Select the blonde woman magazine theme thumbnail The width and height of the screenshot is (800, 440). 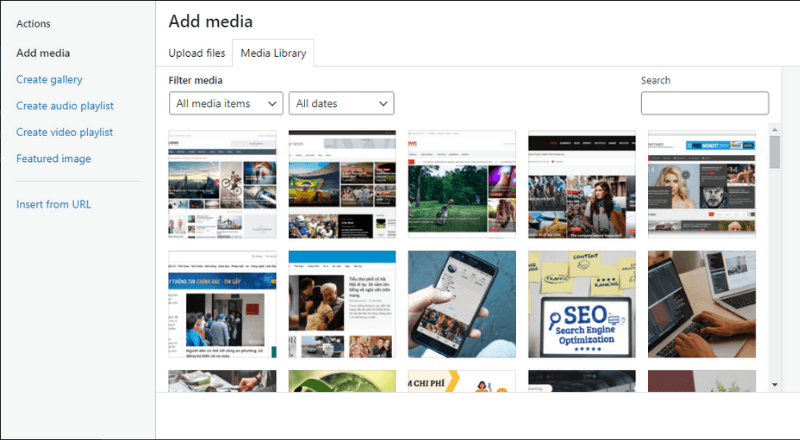pyautogui.click(x=702, y=184)
